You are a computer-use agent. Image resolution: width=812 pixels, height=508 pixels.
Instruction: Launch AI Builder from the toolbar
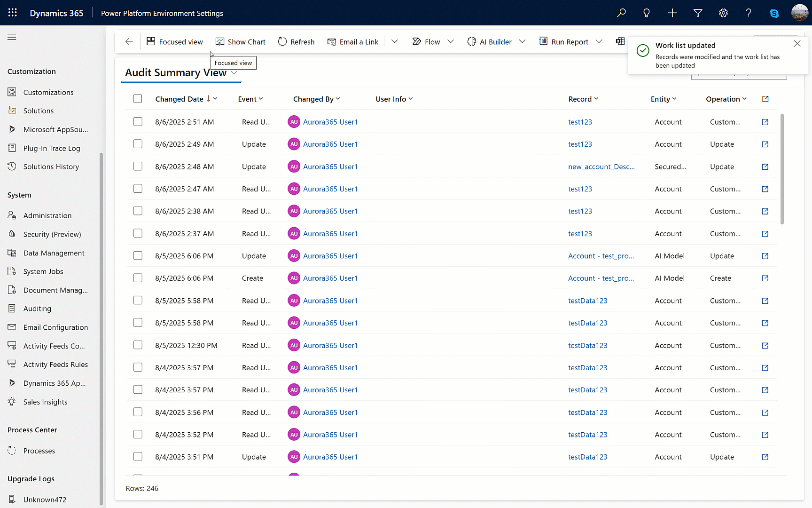click(x=472, y=41)
